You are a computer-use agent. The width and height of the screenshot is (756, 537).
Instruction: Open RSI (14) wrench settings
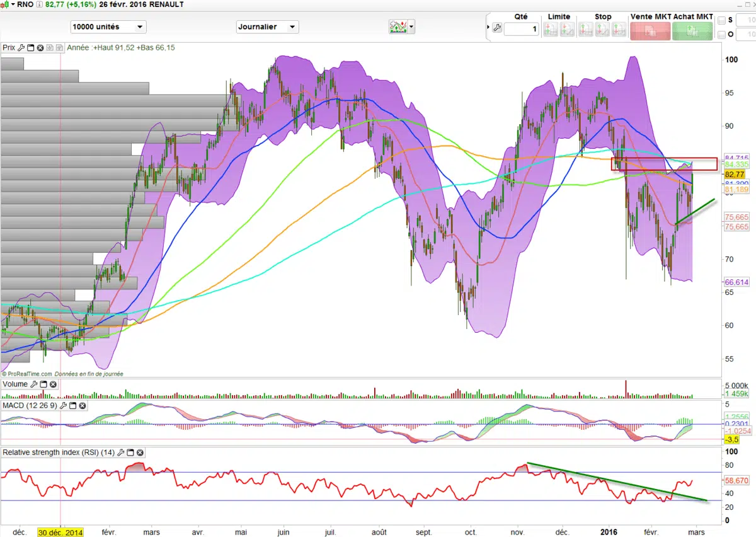[122, 453]
